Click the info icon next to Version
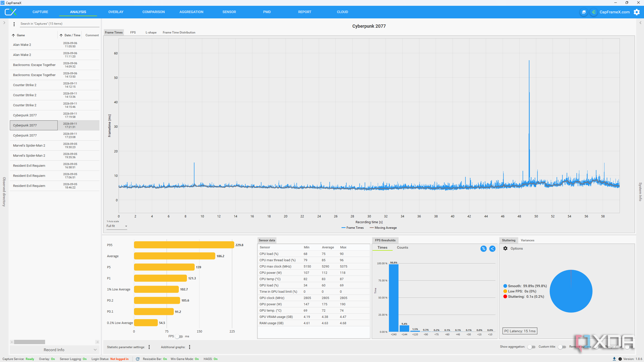644x362 pixels. pyautogui.click(x=620, y=359)
